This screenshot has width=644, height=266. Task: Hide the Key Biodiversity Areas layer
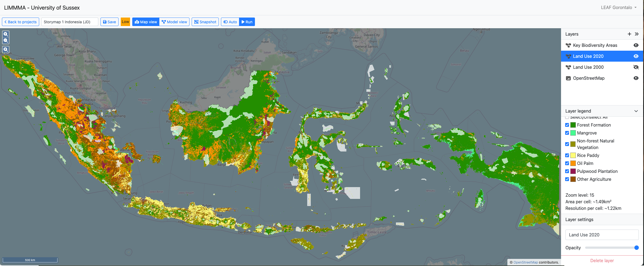[x=636, y=45]
